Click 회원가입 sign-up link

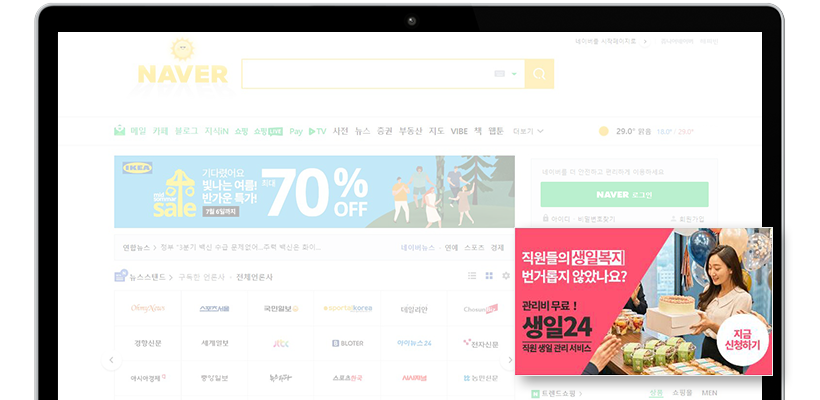688,219
